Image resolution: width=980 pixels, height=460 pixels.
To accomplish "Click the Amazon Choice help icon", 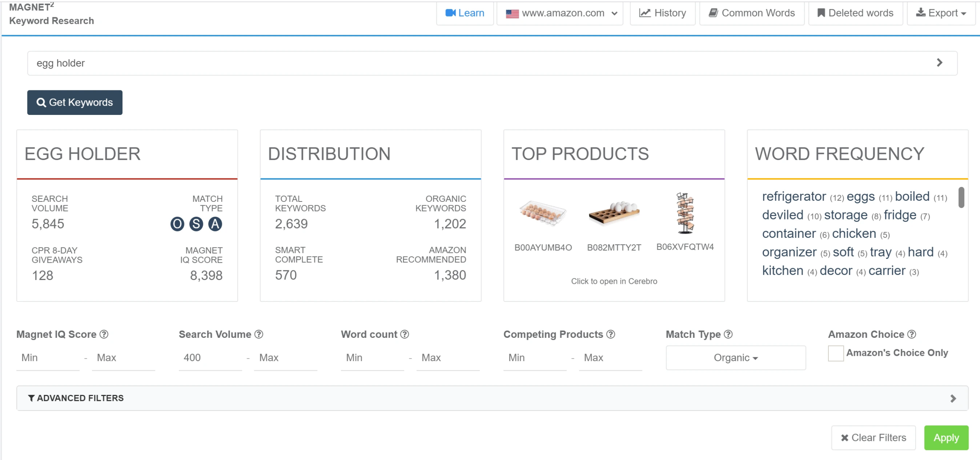I will pyautogui.click(x=912, y=334).
